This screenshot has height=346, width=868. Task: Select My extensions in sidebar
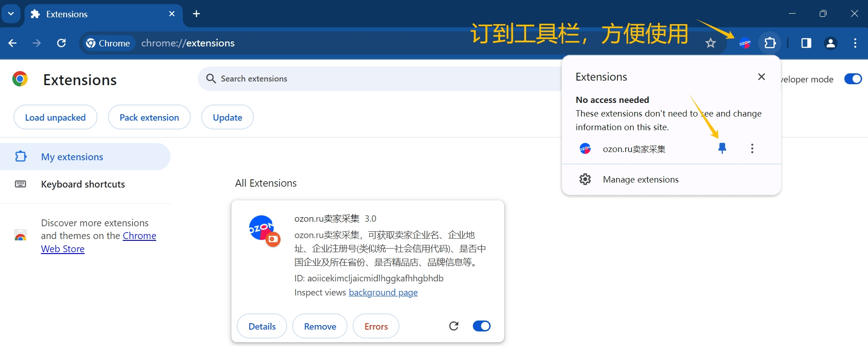click(85, 157)
